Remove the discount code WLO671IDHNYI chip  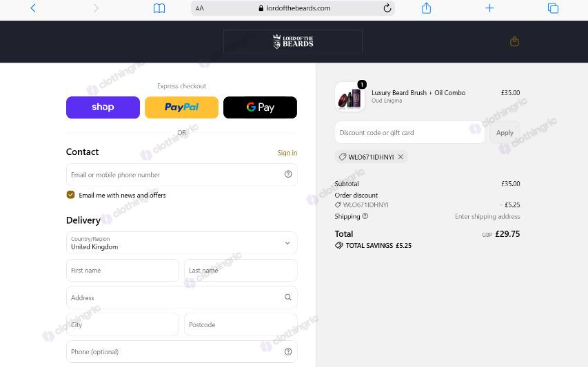click(x=401, y=157)
